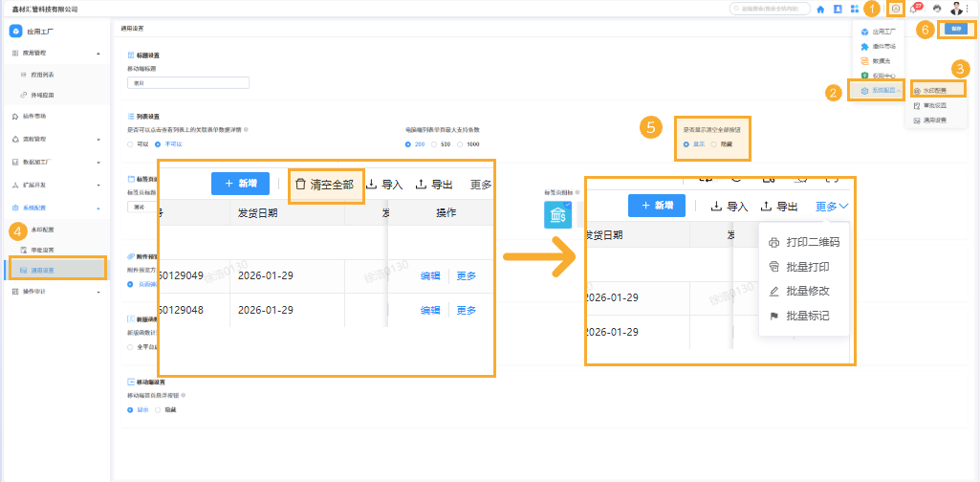This screenshot has width=980, height=482.
Task: Open 水印配置 in sidebar
Action: [43, 230]
